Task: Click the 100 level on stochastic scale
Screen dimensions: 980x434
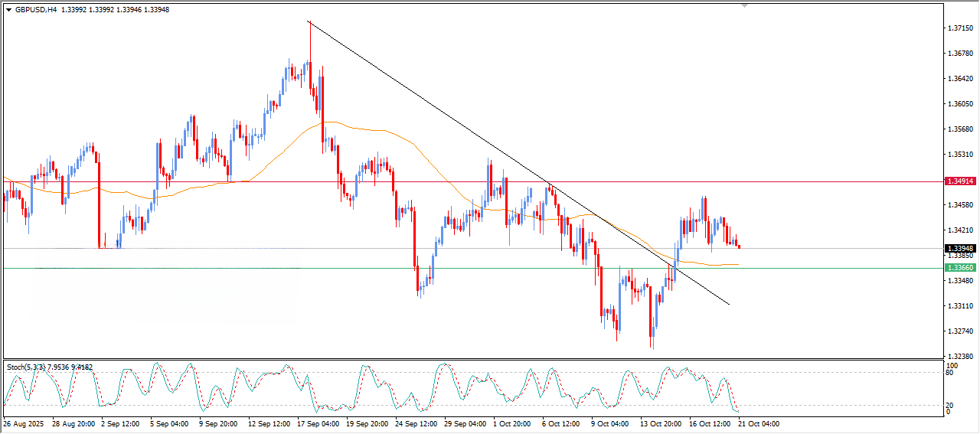Action: pyautogui.click(x=952, y=366)
